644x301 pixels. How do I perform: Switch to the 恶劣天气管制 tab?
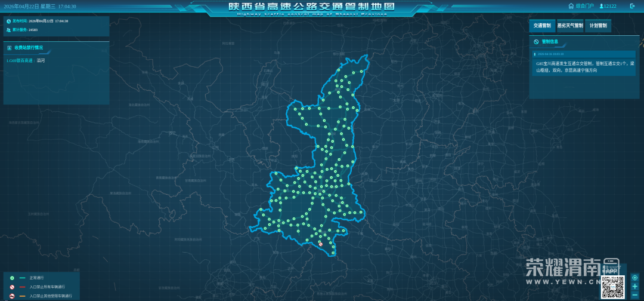click(x=569, y=26)
